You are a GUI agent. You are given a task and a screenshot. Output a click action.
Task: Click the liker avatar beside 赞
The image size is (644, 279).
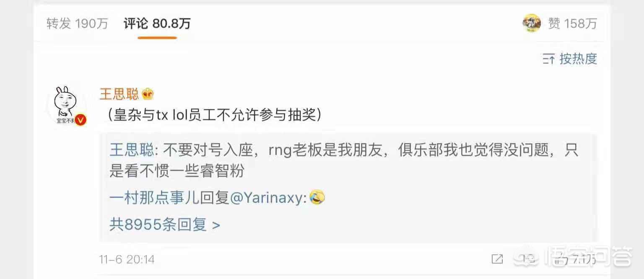pos(532,23)
